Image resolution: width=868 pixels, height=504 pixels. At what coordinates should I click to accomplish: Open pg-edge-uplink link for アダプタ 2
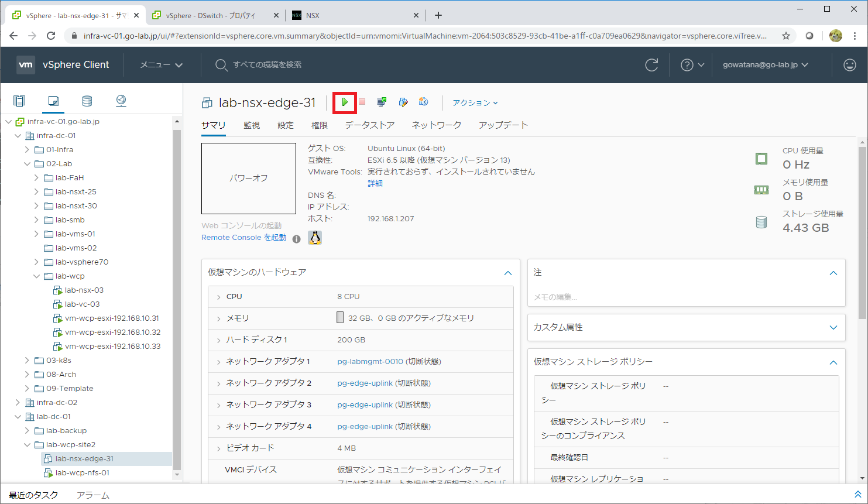pyautogui.click(x=365, y=383)
